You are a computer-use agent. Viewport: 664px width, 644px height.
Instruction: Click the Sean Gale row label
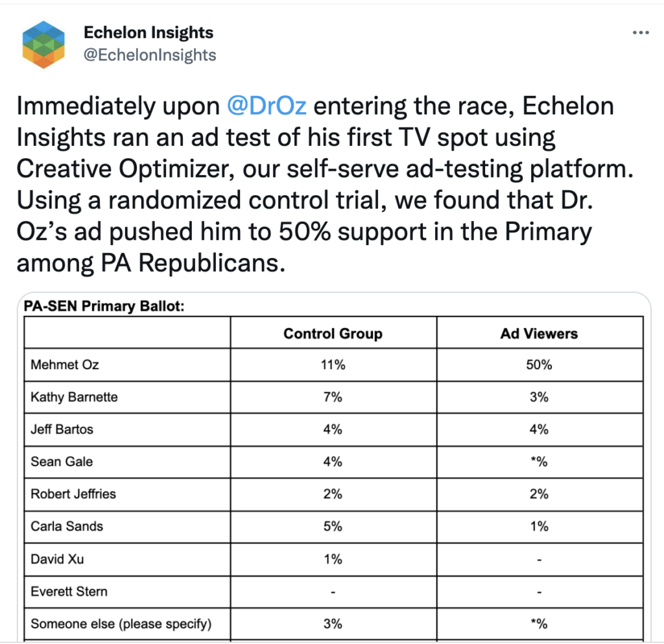62,462
